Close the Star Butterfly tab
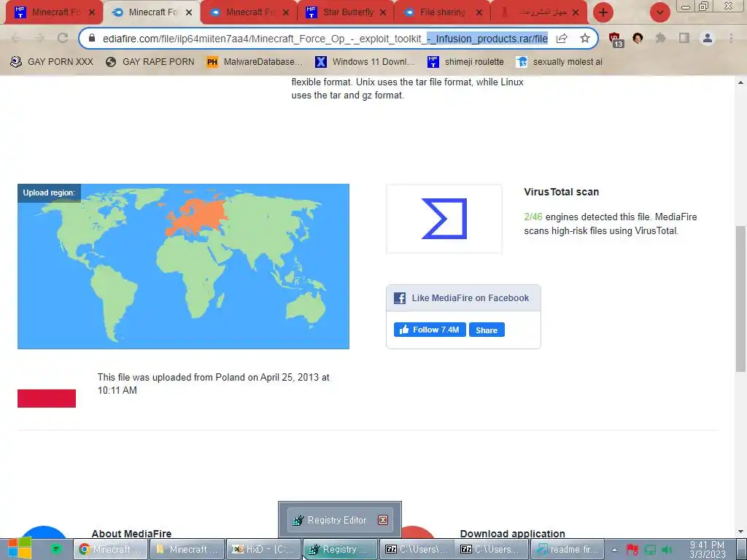Screen dimensions: 747x560 tap(383, 12)
